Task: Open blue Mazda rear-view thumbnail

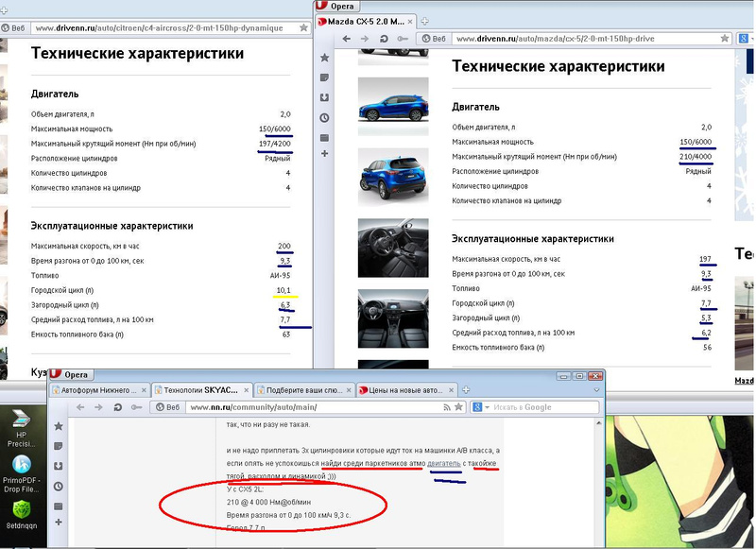Action: [393, 177]
